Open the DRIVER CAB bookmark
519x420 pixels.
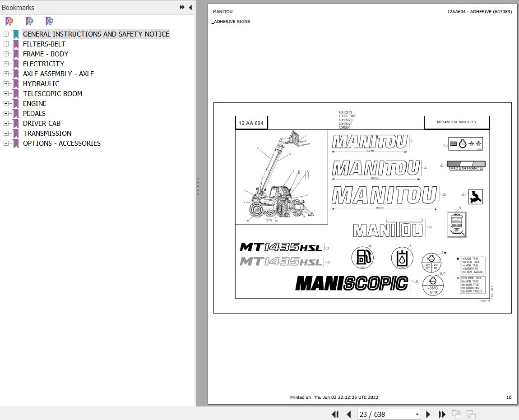[x=42, y=124]
